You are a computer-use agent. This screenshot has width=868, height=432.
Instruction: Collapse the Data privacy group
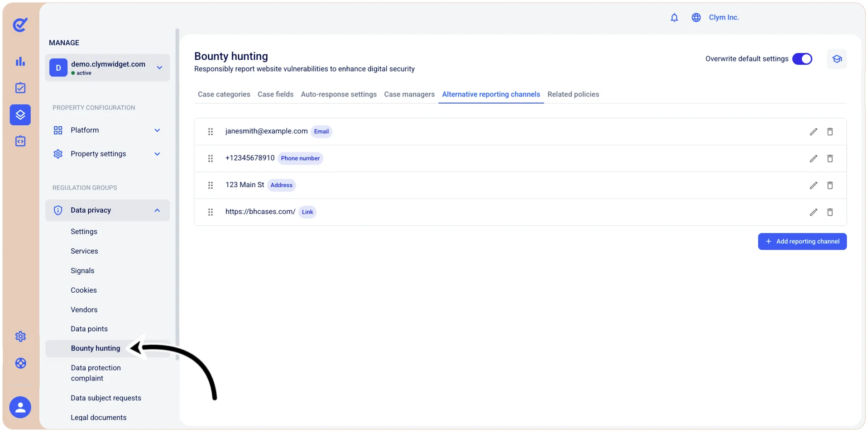107,210
